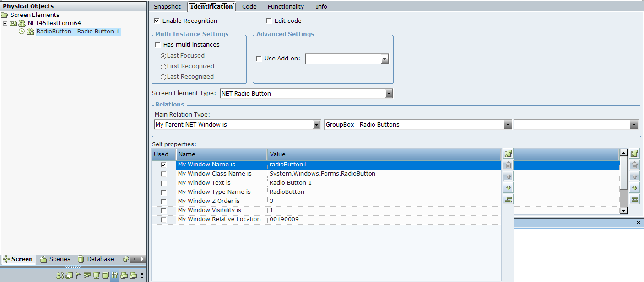Viewport: 644px width, 282px height.
Task: Click the cube icon in bottom toolbar
Action: [105, 276]
